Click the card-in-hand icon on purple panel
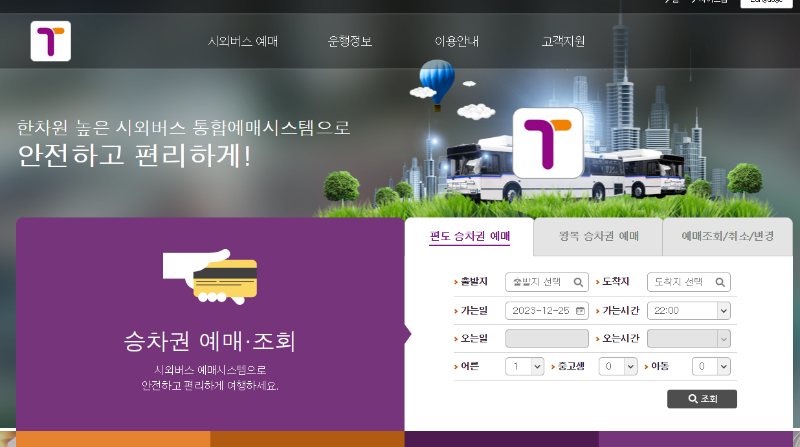800x447 pixels. tap(210, 276)
